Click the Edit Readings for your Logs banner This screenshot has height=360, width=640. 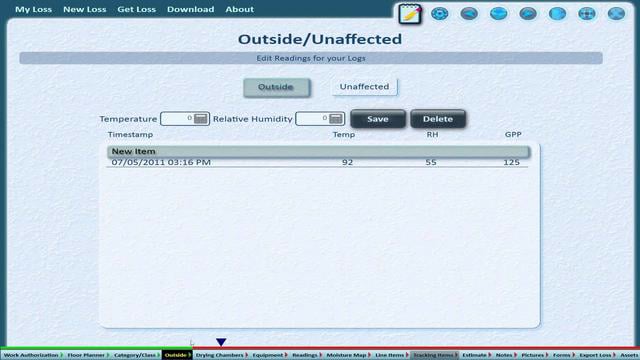click(311, 58)
